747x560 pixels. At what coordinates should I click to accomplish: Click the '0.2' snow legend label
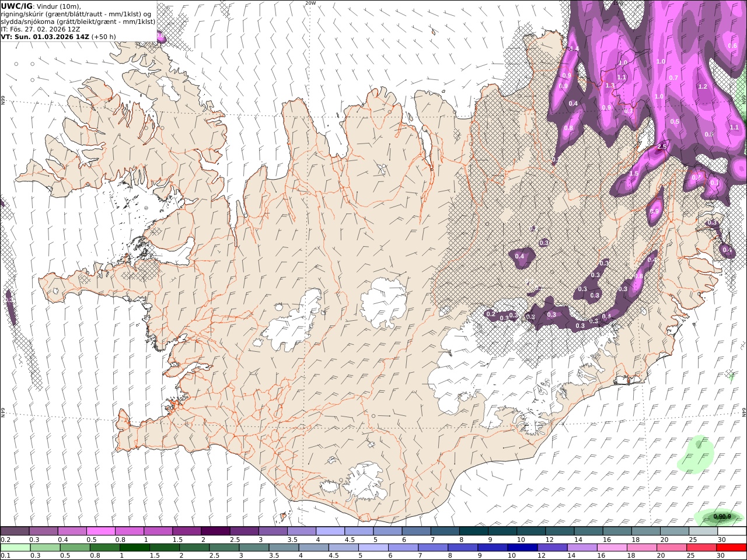[5, 540]
